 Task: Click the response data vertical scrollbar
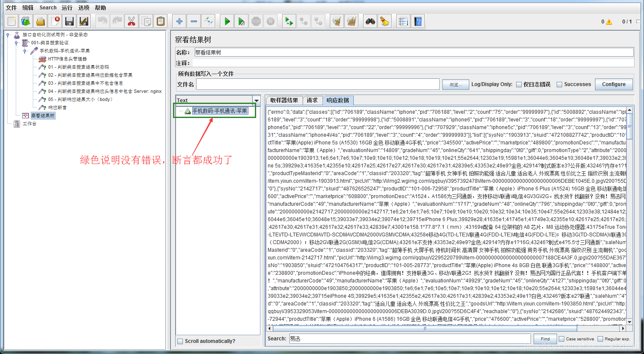click(630, 216)
